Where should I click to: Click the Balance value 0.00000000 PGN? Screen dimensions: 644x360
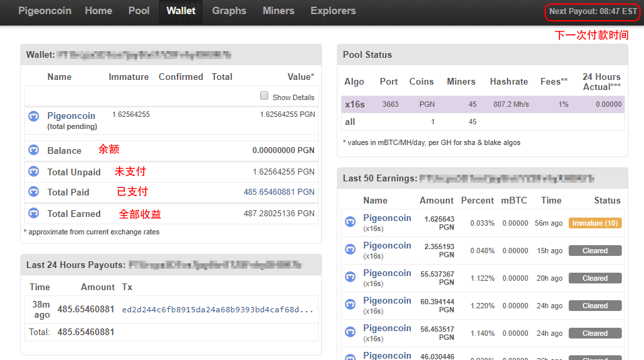(284, 150)
